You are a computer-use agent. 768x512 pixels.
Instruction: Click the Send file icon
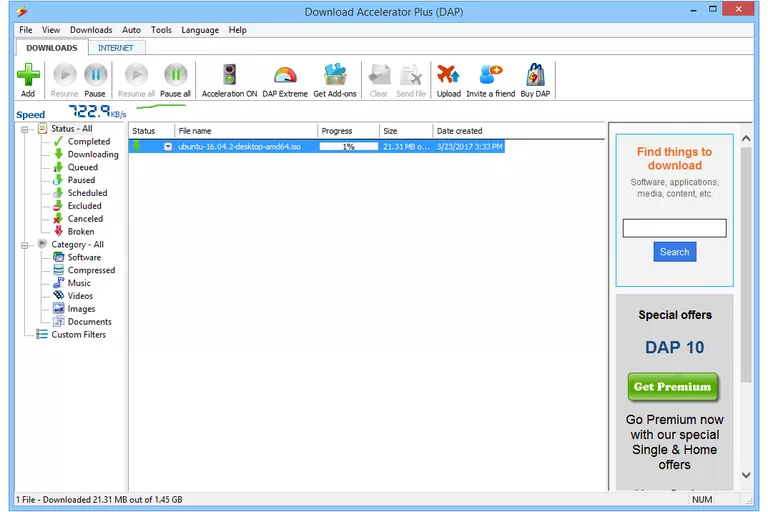[x=411, y=75]
